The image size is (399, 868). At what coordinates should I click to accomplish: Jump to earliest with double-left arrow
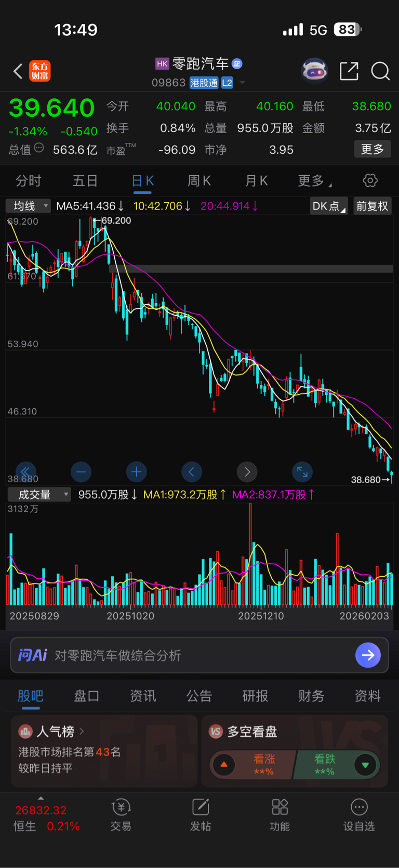(x=25, y=472)
